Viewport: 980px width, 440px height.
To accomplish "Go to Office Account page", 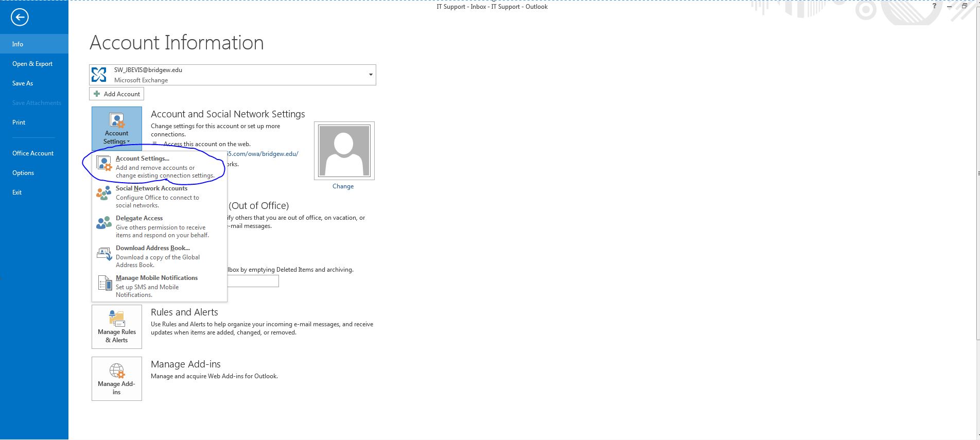I will [x=33, y=153].
